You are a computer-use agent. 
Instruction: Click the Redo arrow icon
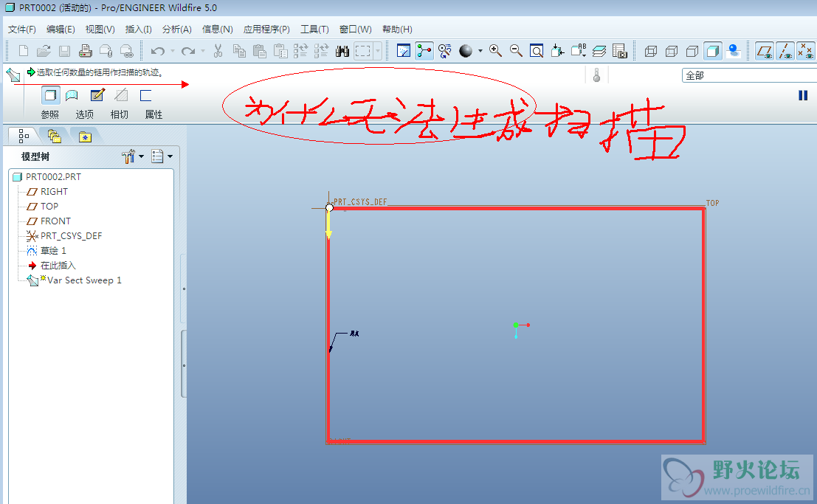[x=188, y=51]
